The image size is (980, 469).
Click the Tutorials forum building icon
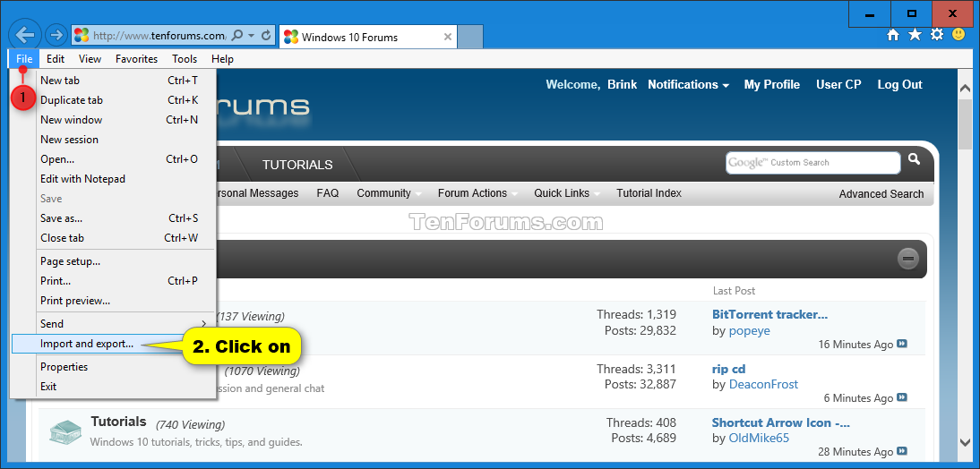click(x=65, y=432)
